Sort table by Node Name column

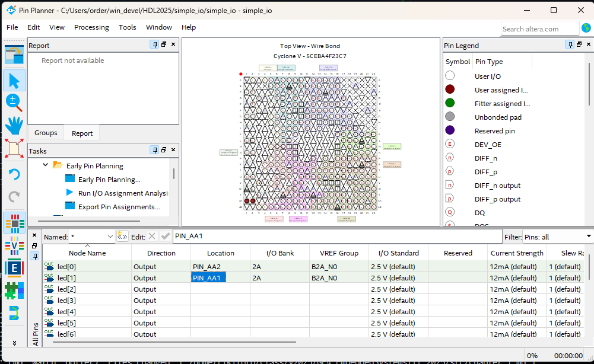click(87, 253)
